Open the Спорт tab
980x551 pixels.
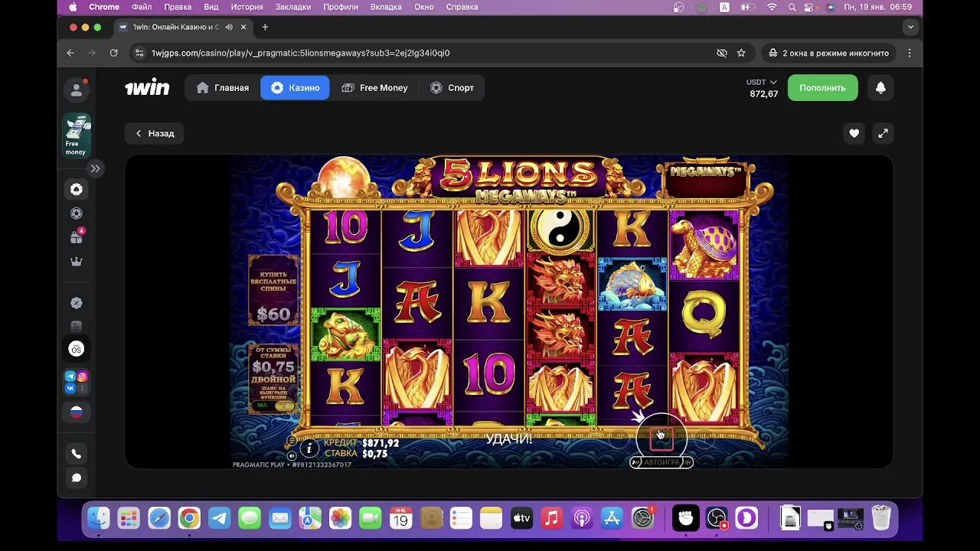452,88
